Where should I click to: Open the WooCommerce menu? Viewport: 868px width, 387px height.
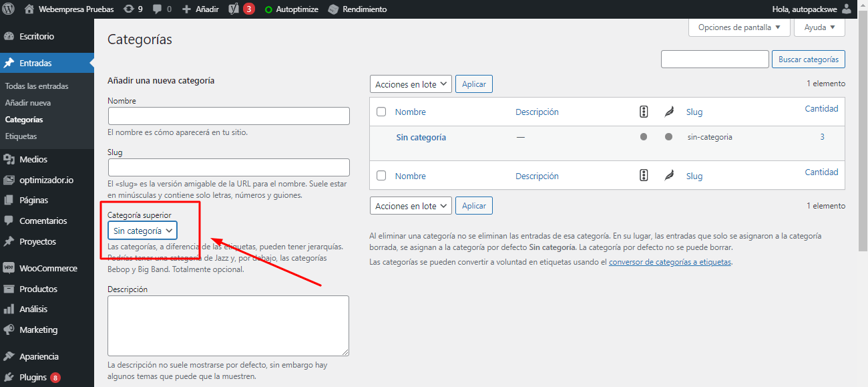coord(47,268)
